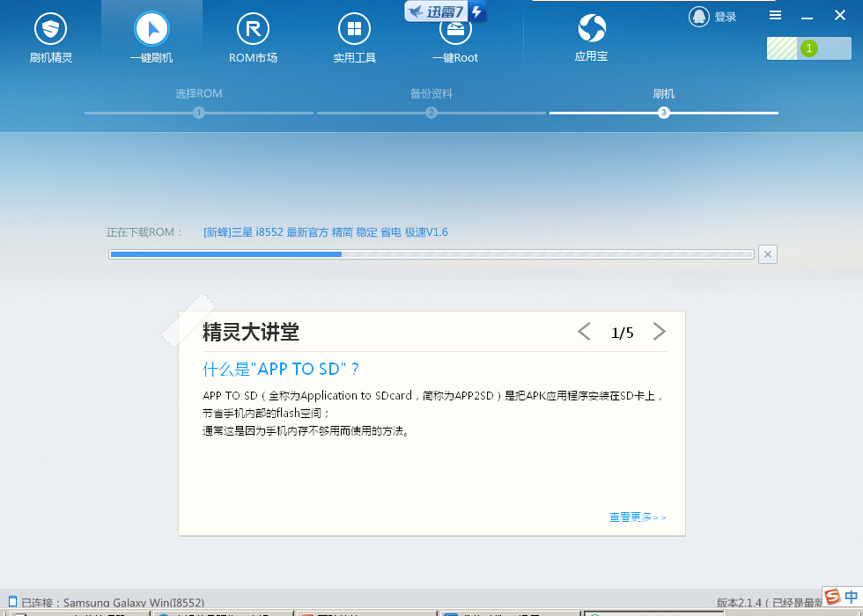Image resolution: width=863 pixels, height=616 pixels.
Task: Click the ROM download progress bar
Action: [x=431, y=254]
